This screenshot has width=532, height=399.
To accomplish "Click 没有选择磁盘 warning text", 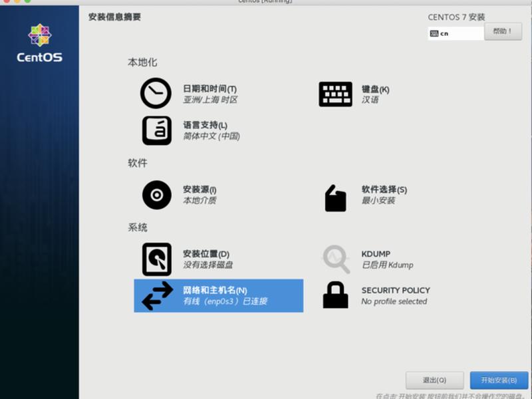I will [207, 265].
